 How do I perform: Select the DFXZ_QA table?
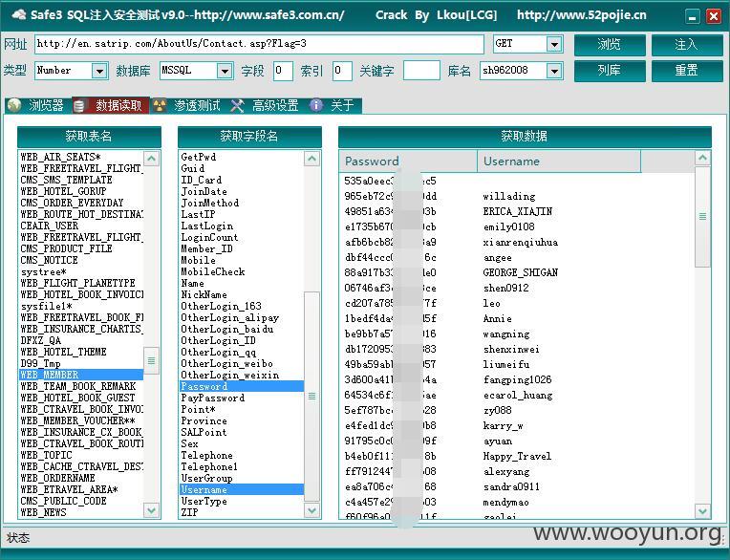pyautogui.click(x=81, y=340)
